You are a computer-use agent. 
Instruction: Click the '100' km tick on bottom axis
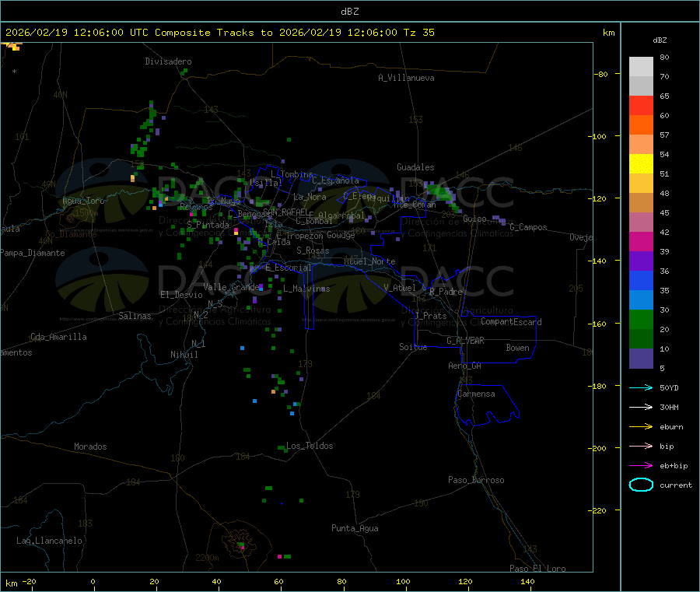403,581
